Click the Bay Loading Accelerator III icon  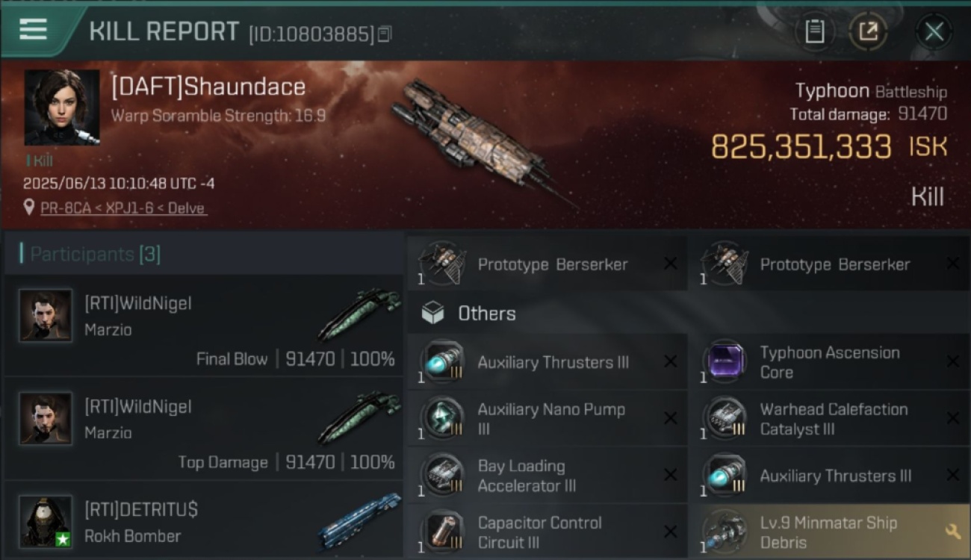click(x=442, y=475)
